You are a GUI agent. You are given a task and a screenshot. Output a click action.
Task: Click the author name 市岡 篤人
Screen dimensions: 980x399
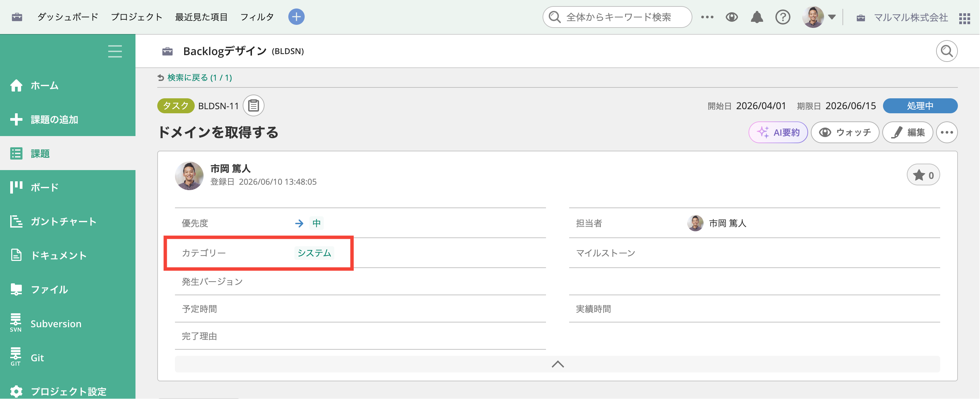[230, 168]
